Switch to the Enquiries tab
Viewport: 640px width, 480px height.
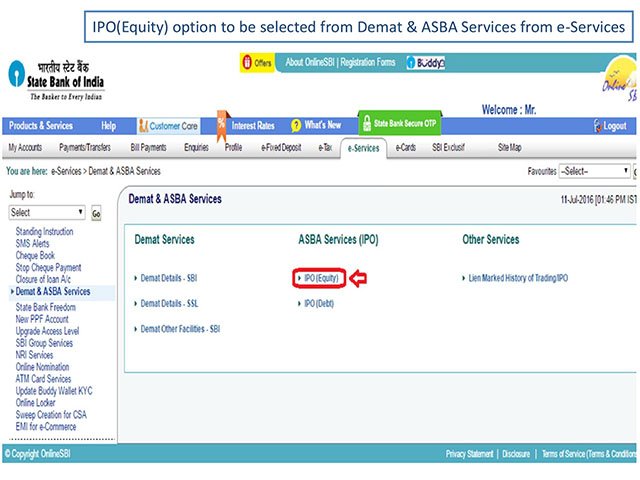pos(196,147)
